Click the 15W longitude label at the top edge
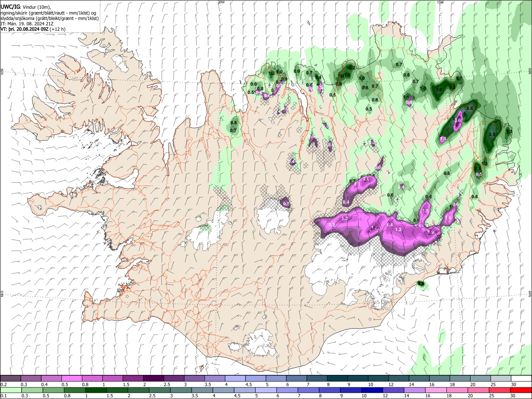 [x=440, y=2]
